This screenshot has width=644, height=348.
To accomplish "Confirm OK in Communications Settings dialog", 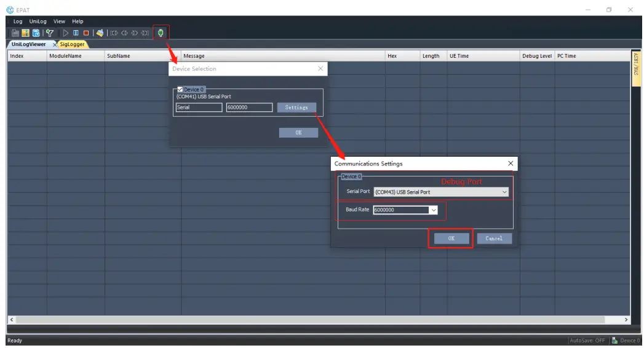I will coord(451,239).
